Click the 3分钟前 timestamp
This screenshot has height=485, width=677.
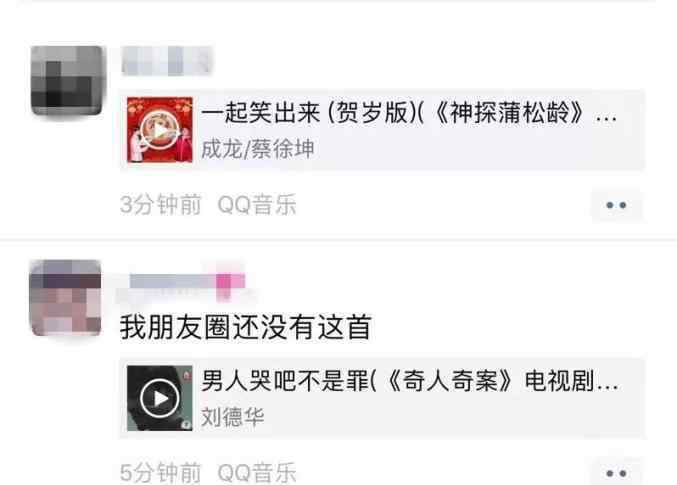[x=161, y=204]
